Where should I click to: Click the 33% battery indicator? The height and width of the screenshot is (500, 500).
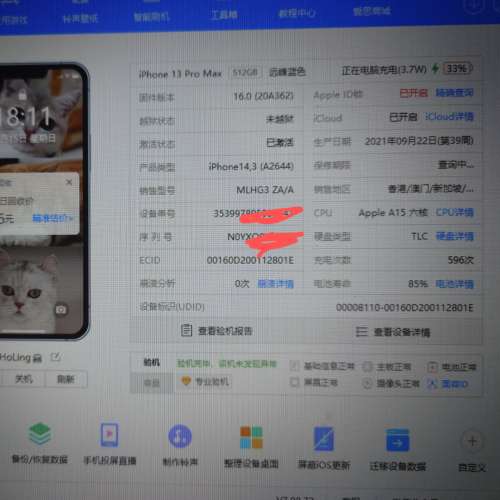point(457,68)
